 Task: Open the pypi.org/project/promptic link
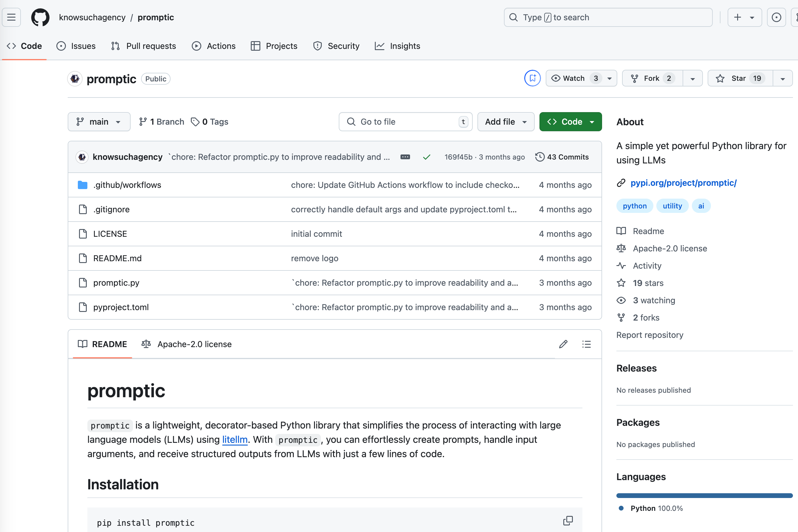[683, 183]
